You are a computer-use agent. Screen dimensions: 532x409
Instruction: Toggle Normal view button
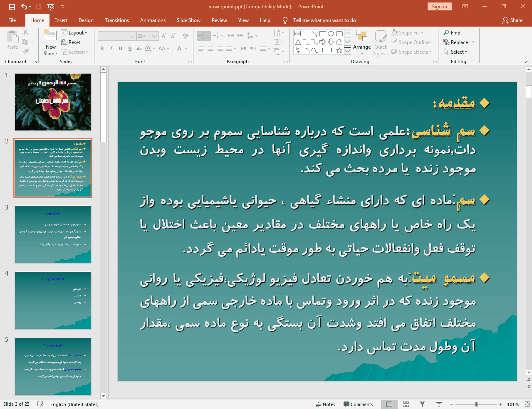coord(389,404)
